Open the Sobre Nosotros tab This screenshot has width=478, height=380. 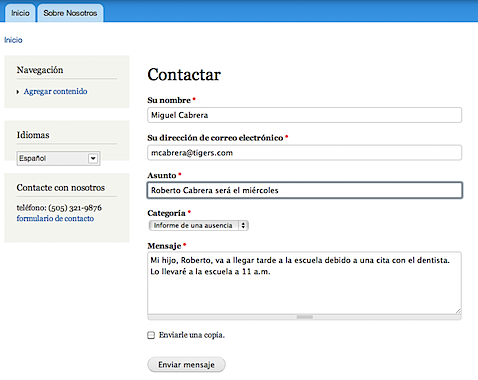coord(70,13)
